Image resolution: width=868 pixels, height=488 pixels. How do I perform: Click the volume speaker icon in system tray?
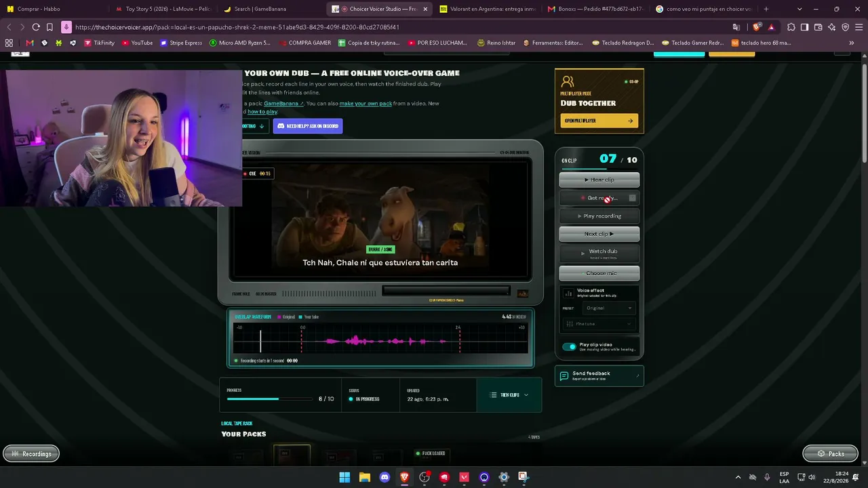pos(812,477)
